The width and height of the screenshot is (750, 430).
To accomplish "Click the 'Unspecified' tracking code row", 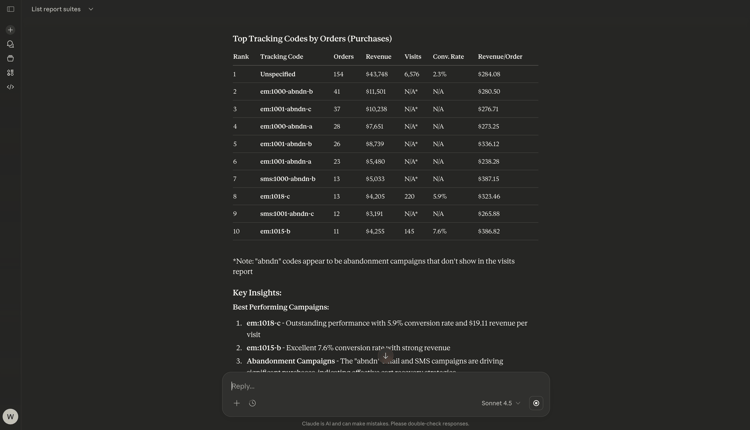I will [x=277, y=74].
